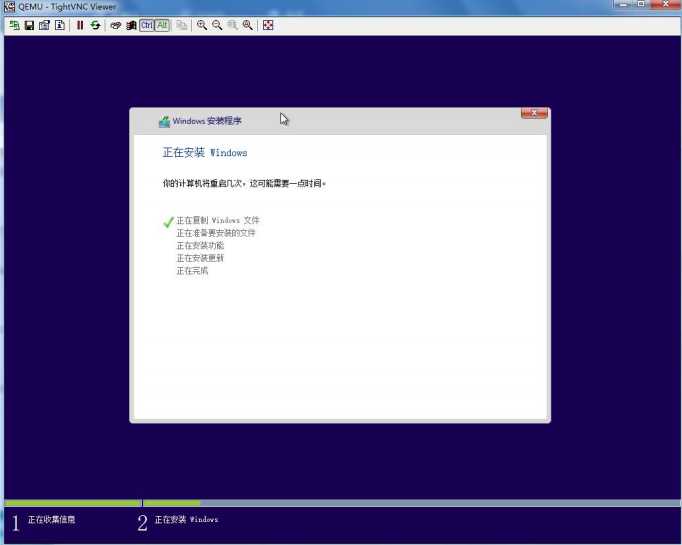Click the green checkmark beside 正在复制 Windows 文件
This screenshot has height=545, width=682.
168,222
